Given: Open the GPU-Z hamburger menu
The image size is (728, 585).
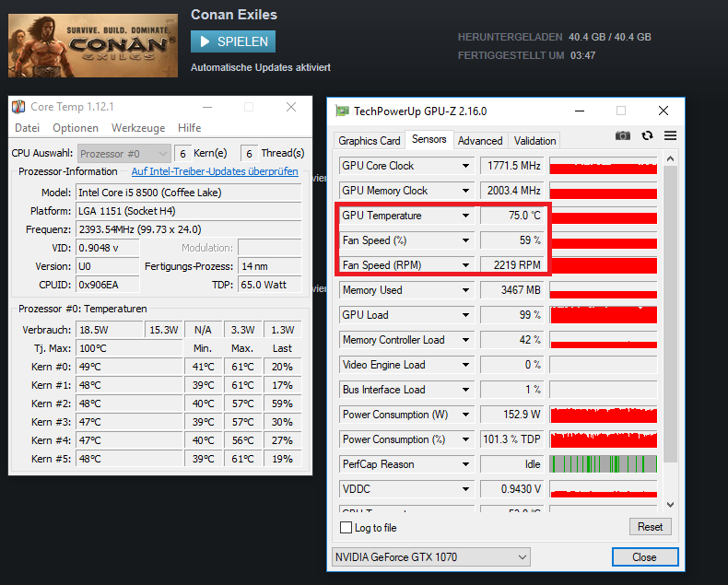Looking at the screenshot, I should click(670, 135).
